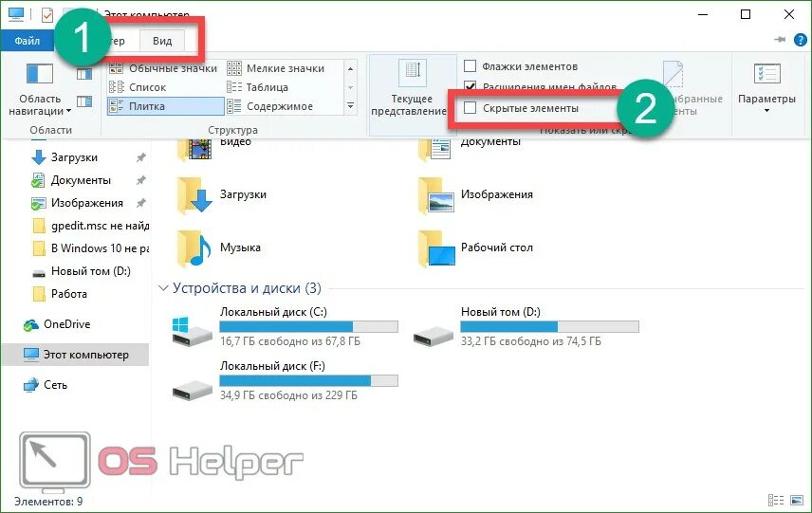The image size is (812, 513).
Task: Click the D: drive usage bar
Action: click(549, 326)
